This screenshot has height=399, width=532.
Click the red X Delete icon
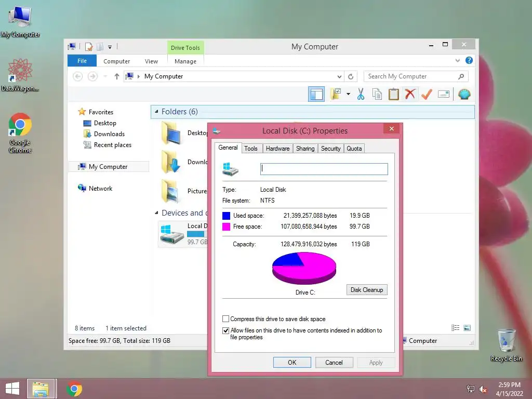coord(410,94)
